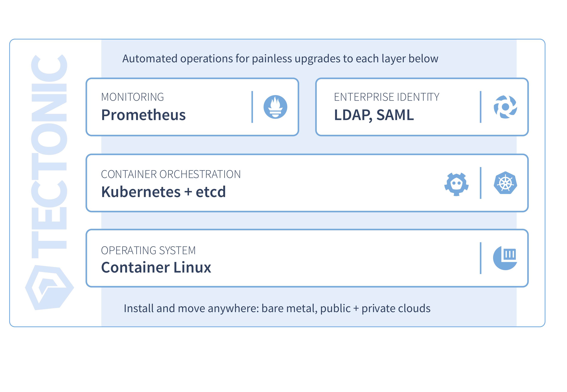This screenshot has height=392, width=567.
Task: Click the Automated operations tagline text
Action: (x=280, y=59)
